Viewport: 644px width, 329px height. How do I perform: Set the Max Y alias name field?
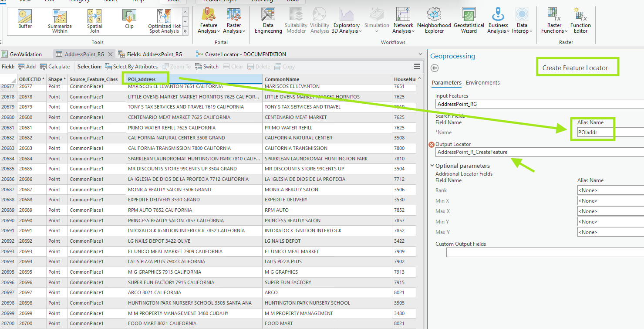click(x=610, y=232)
